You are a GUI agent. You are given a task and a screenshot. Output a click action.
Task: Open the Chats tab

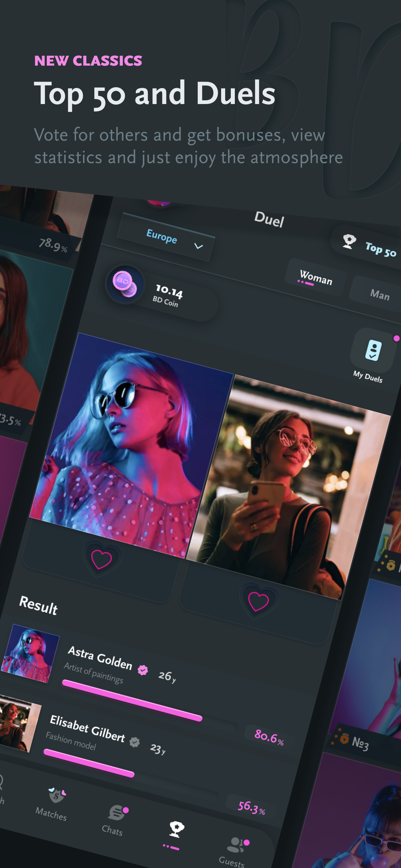(x=115, y=820)
